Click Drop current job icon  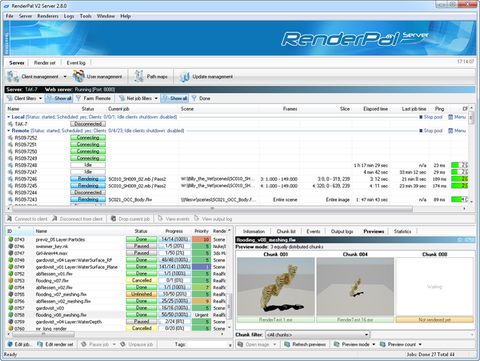coord(113,219)
